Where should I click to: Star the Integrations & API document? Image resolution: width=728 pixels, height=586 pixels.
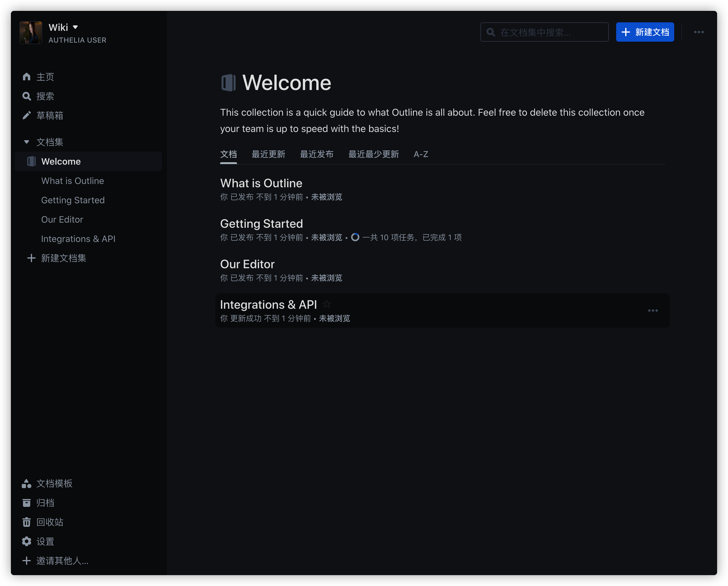(327, 304)
